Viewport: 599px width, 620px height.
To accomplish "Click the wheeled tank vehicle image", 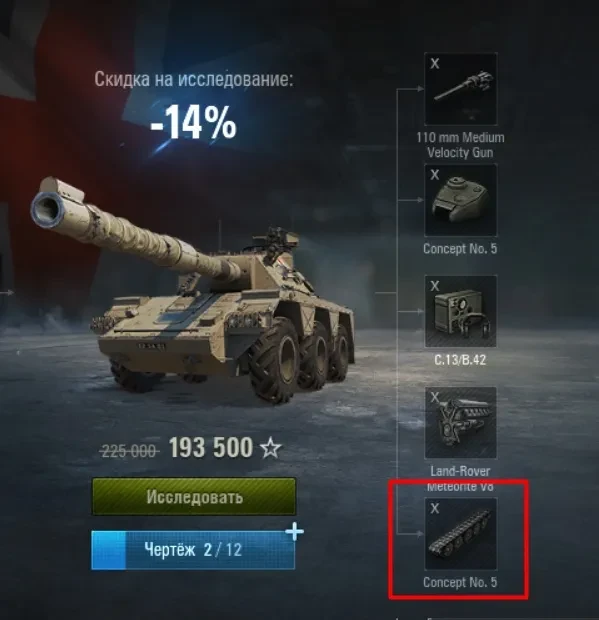I will point(193,289).
